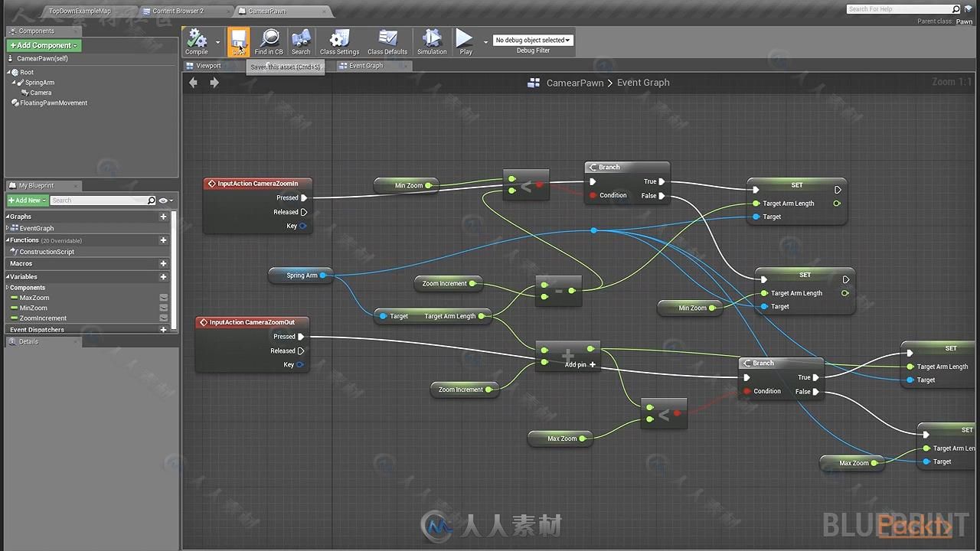Viewport: 980px width, 551px height.
Task: Open the debug object filter dropdown
Action: coord(533,40)
